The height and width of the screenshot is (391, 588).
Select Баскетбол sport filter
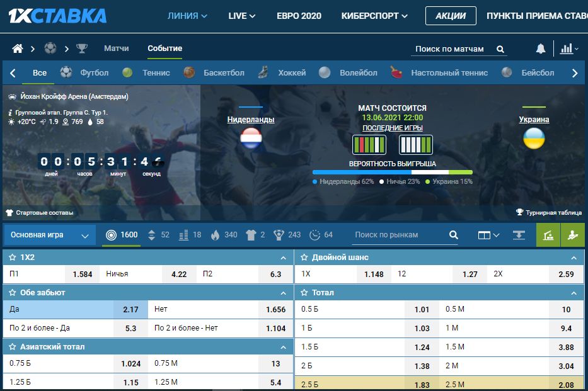point(214,72)
